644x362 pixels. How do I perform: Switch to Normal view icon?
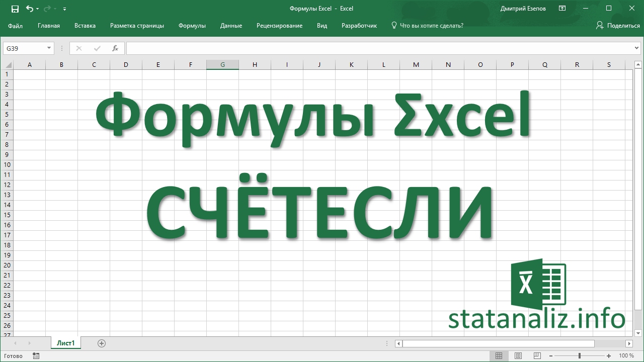(499, 356)
